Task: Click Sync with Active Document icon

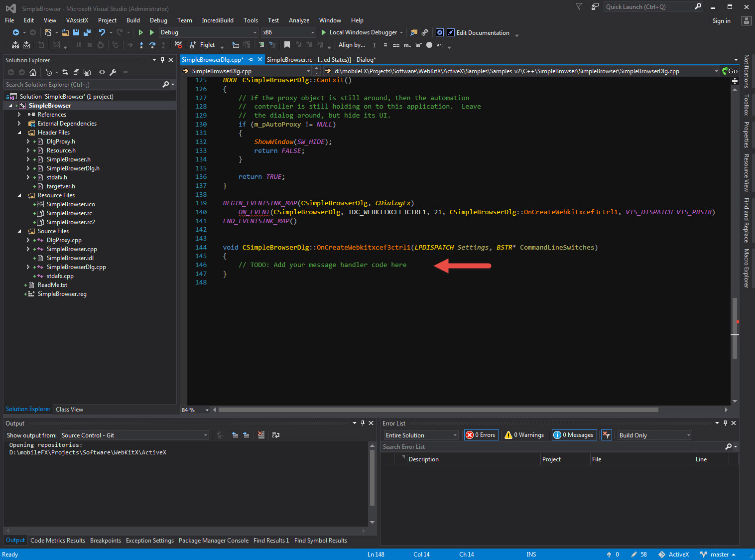Action: pos(65,72)
